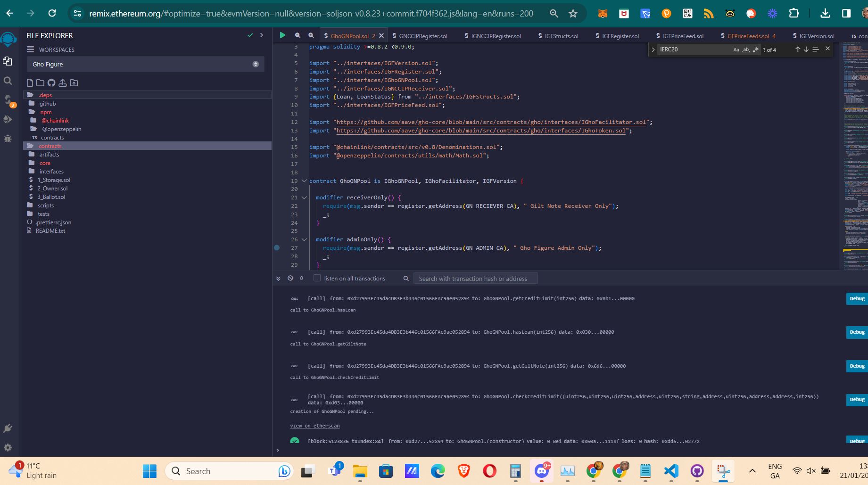
Task: Collapse the npm folder
Action: coord(32,112)
